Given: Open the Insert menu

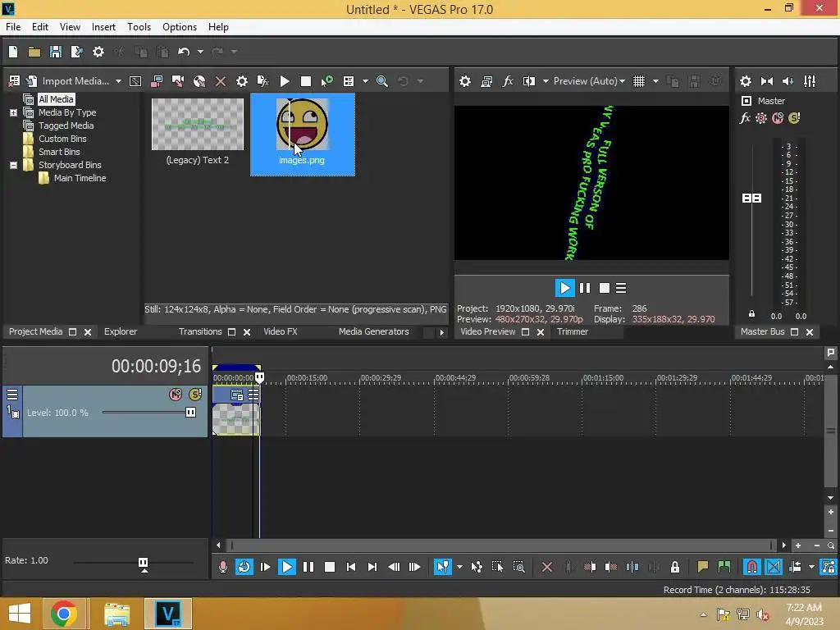Looking at the screenshot, I should 103,27.
